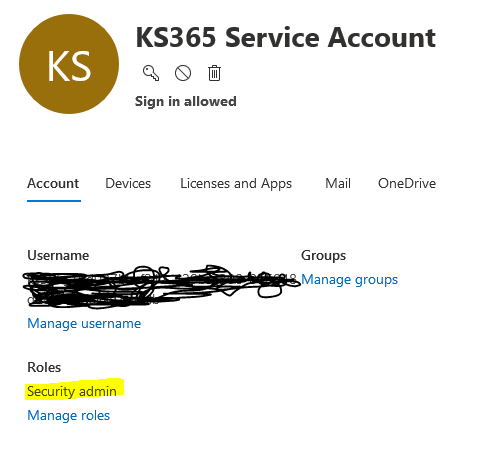Click the Username heading label

[58, 256]
